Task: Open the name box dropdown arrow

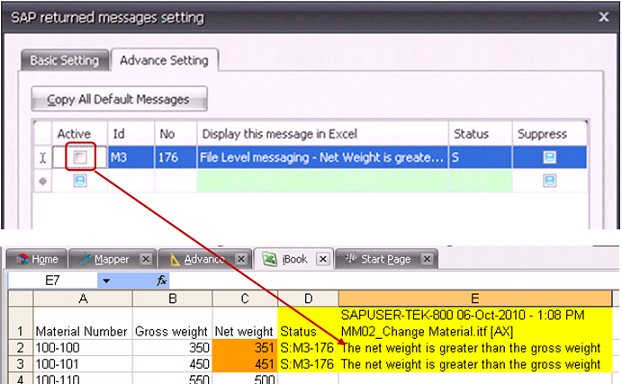Action: coord(106,281)
